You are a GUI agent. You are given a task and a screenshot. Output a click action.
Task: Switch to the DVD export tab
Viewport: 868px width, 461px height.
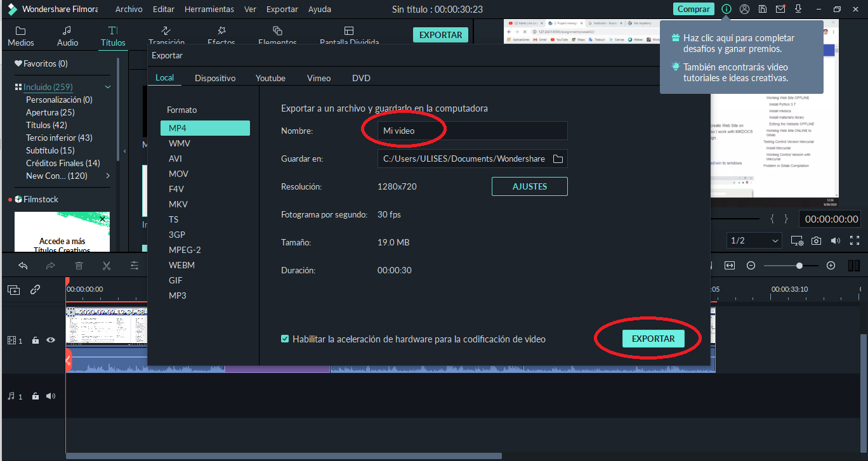pos(361,78)
